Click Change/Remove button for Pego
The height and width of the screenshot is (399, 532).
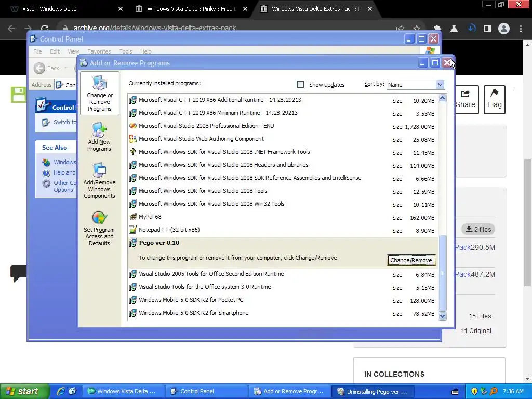411,260
